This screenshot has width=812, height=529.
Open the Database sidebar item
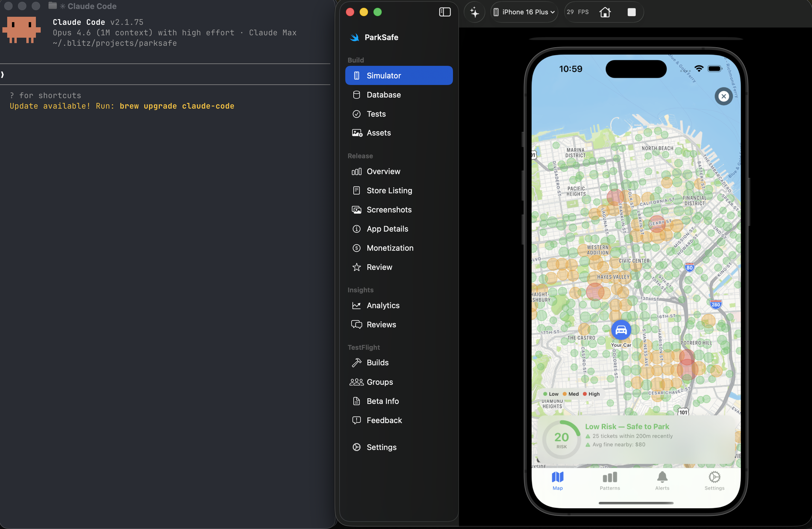coord(399,95)
